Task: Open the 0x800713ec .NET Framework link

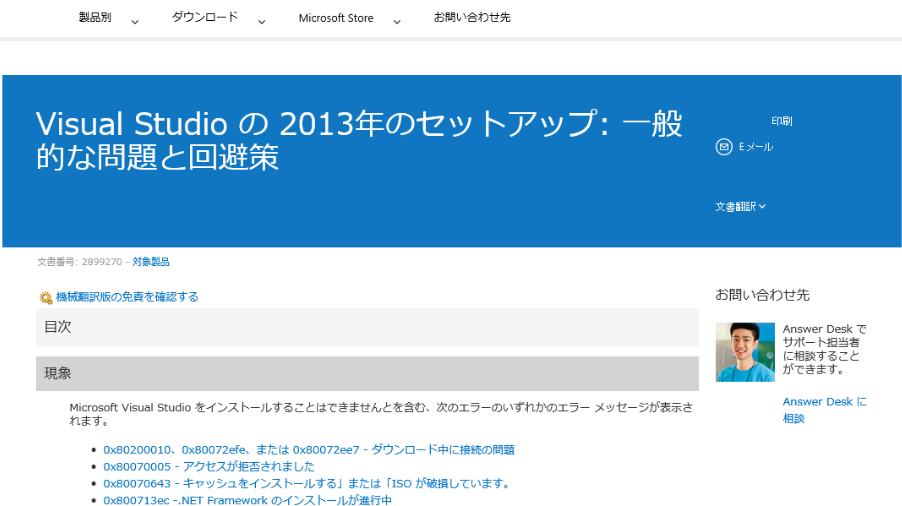Action: tap(247, 500)
